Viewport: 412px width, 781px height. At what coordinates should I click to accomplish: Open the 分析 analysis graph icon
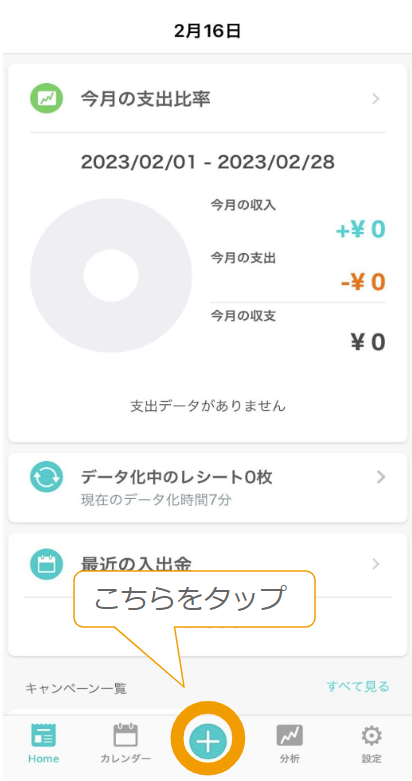coord(289,735)
